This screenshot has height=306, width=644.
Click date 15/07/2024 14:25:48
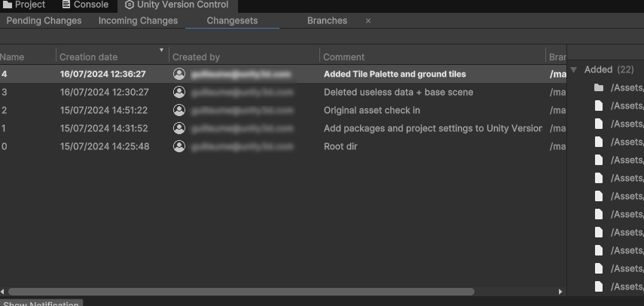[105, 146]
